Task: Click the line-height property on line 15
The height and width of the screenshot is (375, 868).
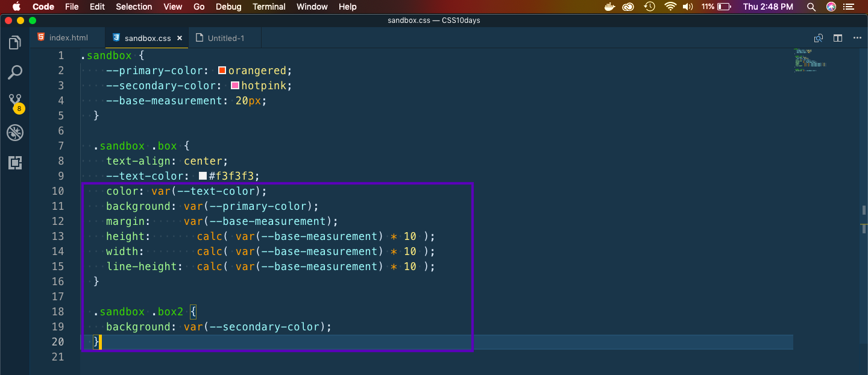Action: coord(142,266)
